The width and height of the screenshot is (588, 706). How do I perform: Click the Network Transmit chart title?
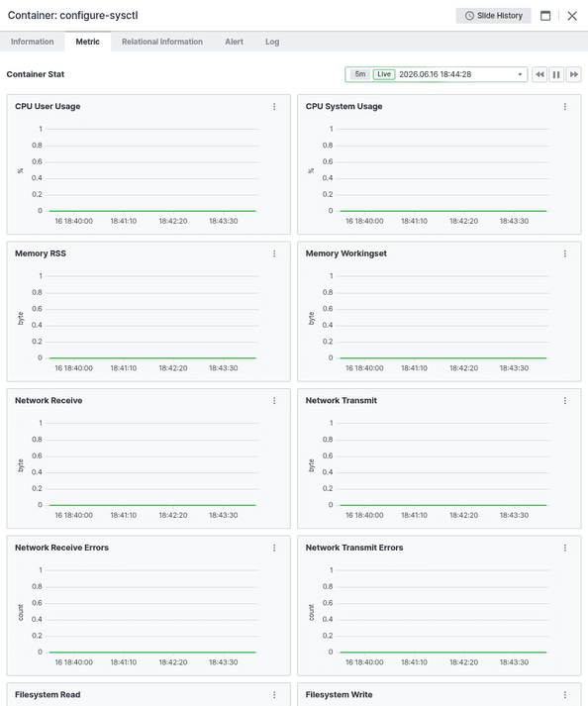[342, 400]
